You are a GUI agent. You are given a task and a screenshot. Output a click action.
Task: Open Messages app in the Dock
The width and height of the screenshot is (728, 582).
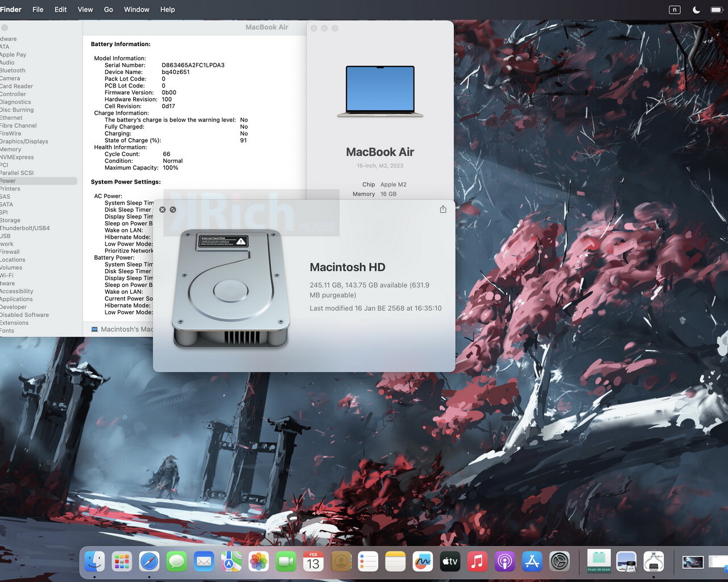pos(176,562)
